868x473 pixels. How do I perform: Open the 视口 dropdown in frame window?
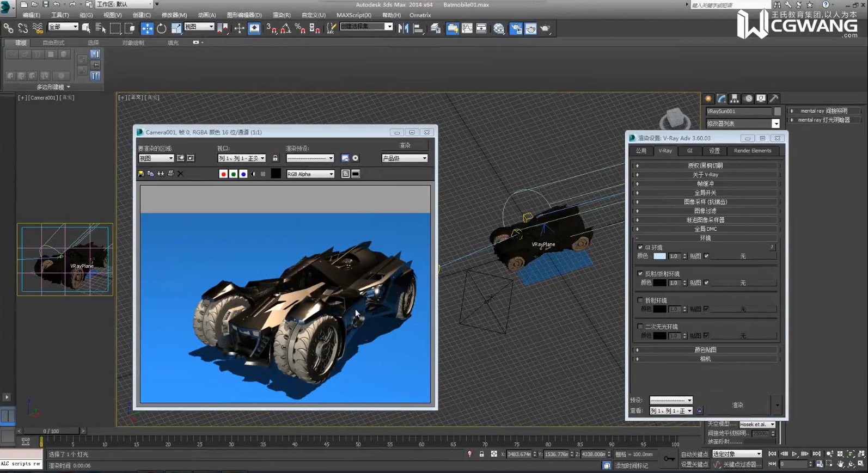(242, 158)
